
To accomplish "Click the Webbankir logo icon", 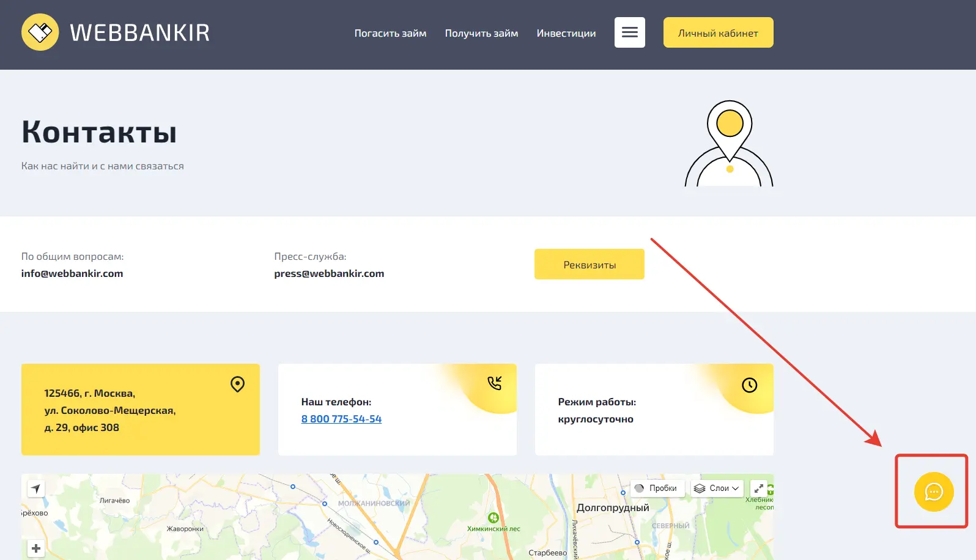I will (x=40, y=32).
